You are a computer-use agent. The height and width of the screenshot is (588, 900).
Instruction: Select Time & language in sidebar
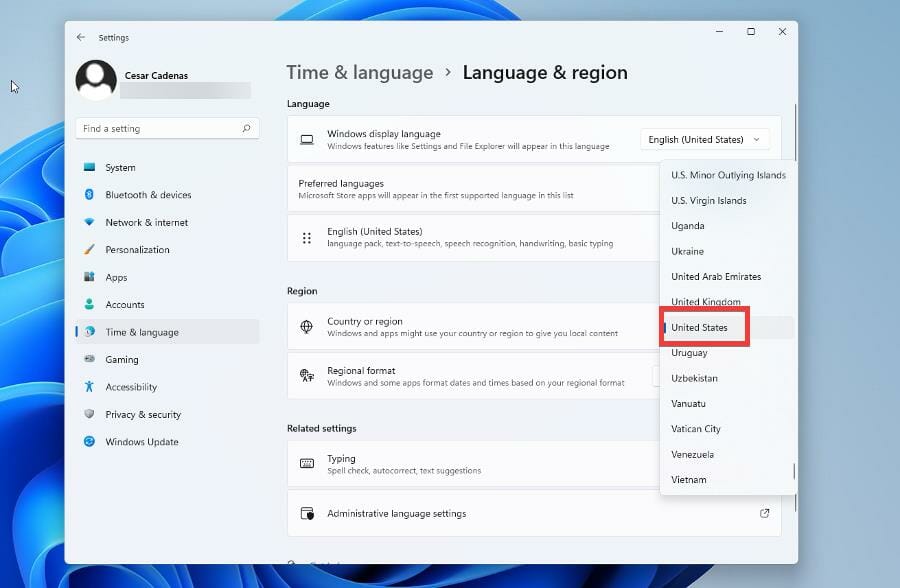(x=167, y=331)
